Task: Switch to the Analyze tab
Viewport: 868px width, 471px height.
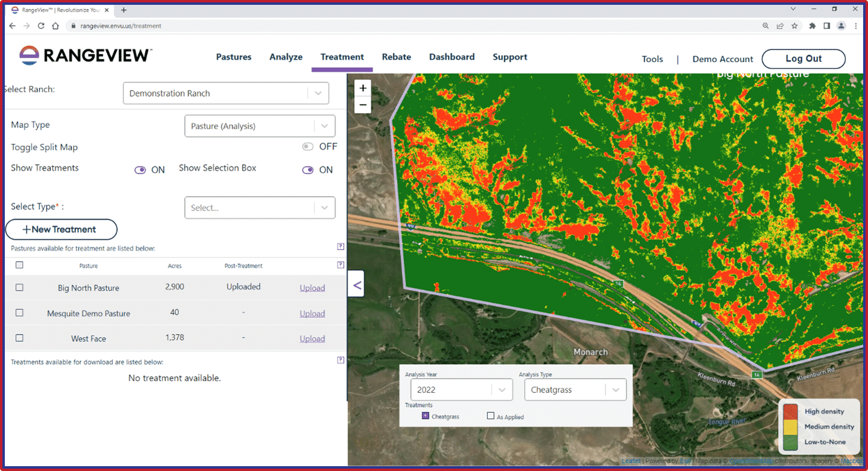Action: (x=286, y=57)
